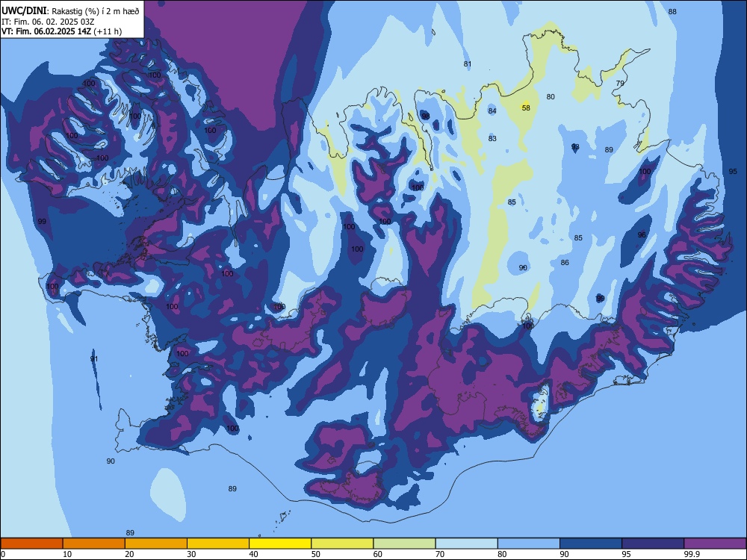
Task: Click the value 88 in the top right
Action: (672, 11)
